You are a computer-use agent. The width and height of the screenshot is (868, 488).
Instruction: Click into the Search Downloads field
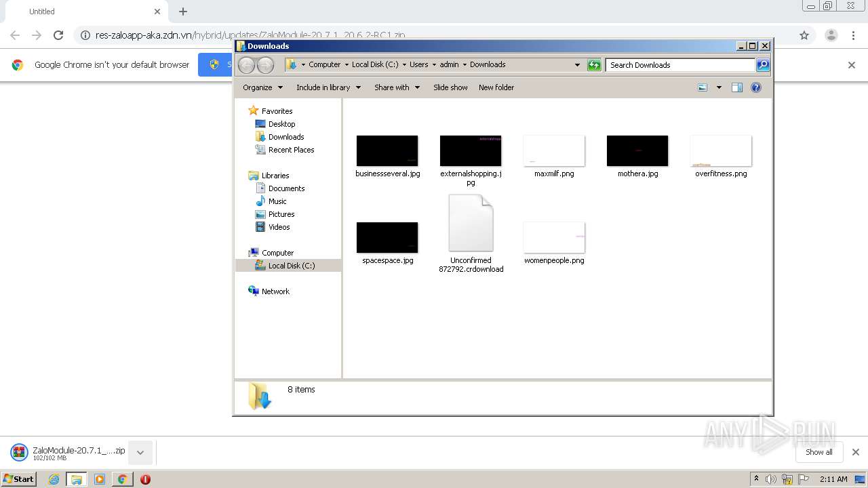click(680, 65)
